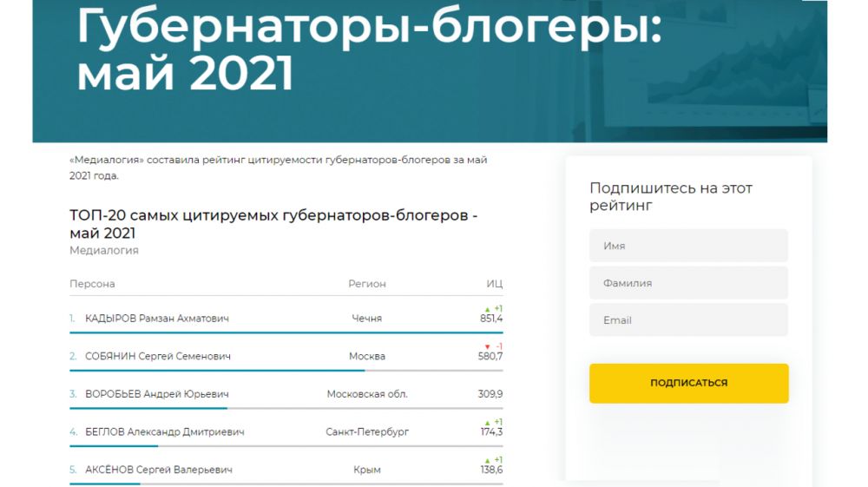The width and height of the screenshot is (868, 487).
Task: Click the Имя input field
Action: pyautogui.click(x=688, y=246)
